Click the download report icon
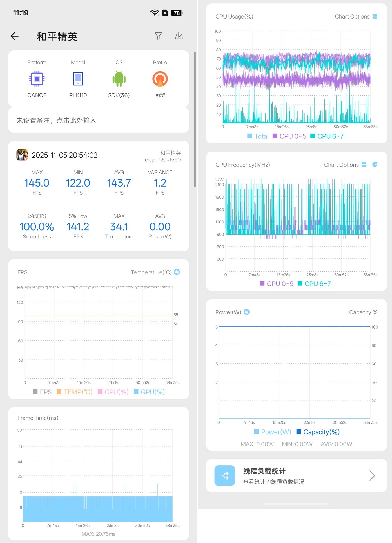Screen dimensions: 392x543 click(179, 36)
